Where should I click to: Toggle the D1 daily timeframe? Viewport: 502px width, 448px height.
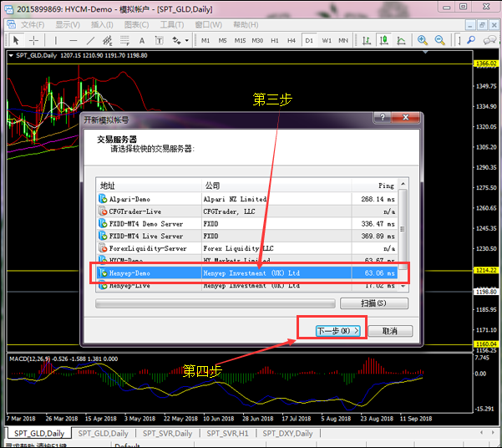tap(309, 40)
